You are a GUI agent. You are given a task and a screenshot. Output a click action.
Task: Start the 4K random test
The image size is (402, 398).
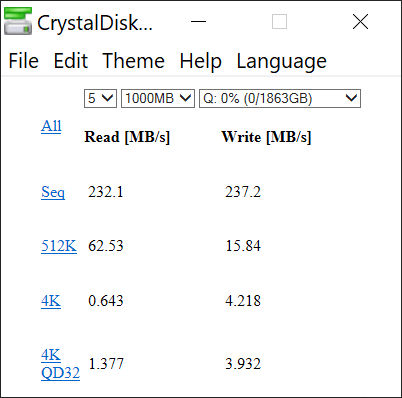pos(51,301)
